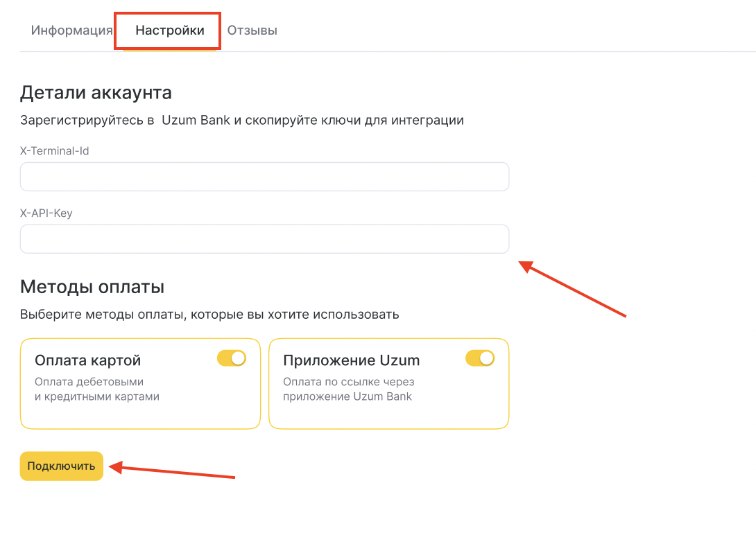Image resolution: width=756 pixels, height=535 pixels.
Task: Click the Uzum Bank registration instruction text
Action: point(241,120)
